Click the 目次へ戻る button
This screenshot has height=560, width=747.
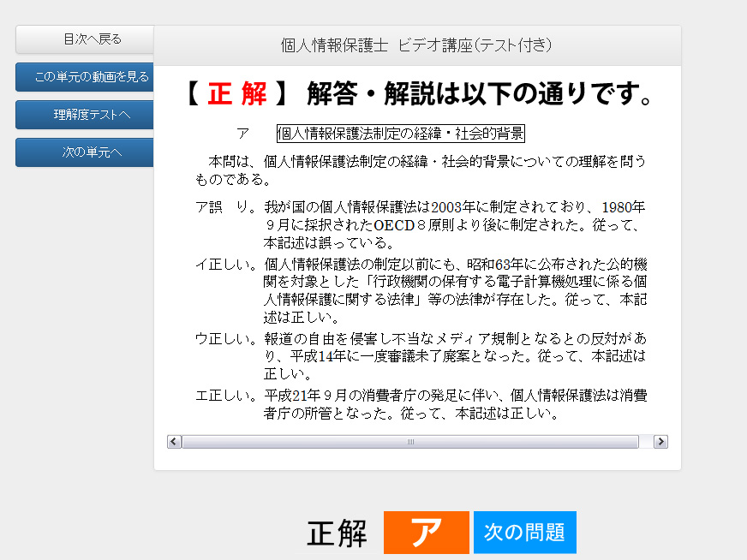coord(85,39)
